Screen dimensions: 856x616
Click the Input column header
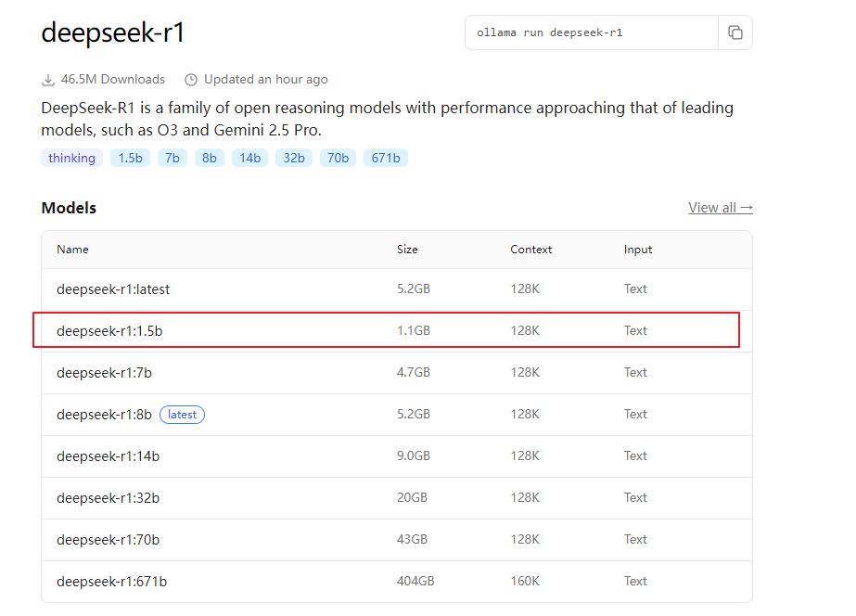[638, 250]
